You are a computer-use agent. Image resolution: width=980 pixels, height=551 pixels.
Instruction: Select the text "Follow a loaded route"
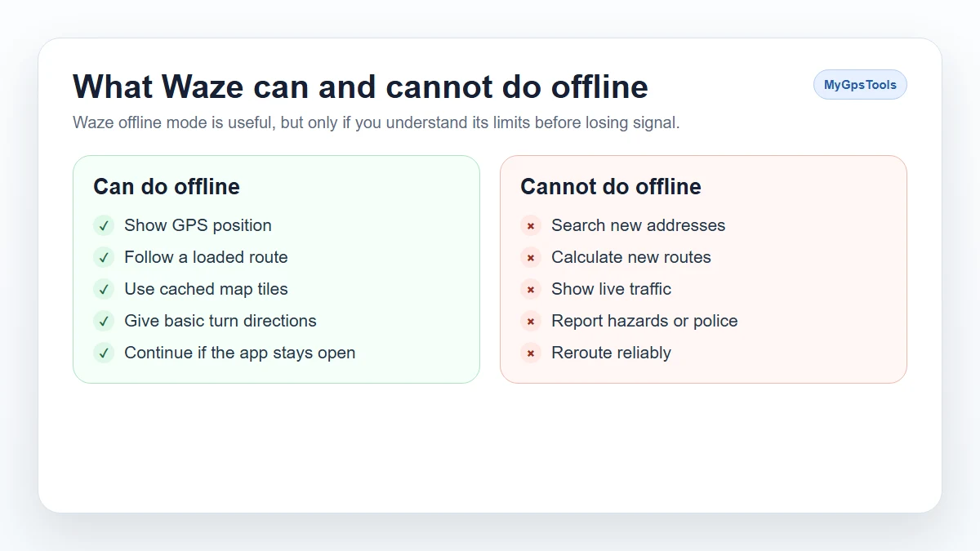click(x=206, y=257)
